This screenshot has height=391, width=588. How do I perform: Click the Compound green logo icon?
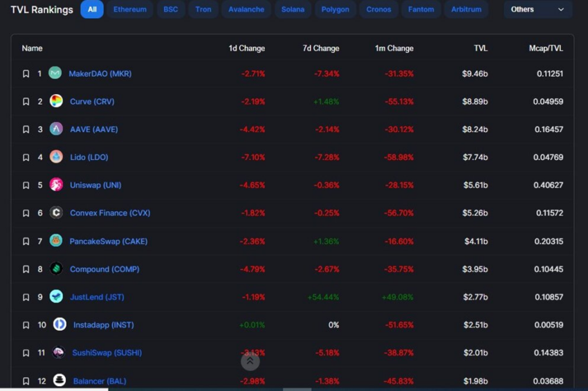tap(56, 269)
